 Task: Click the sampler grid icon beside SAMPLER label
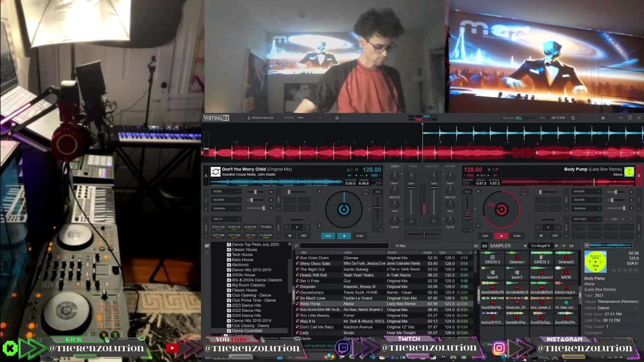[485, 246]
